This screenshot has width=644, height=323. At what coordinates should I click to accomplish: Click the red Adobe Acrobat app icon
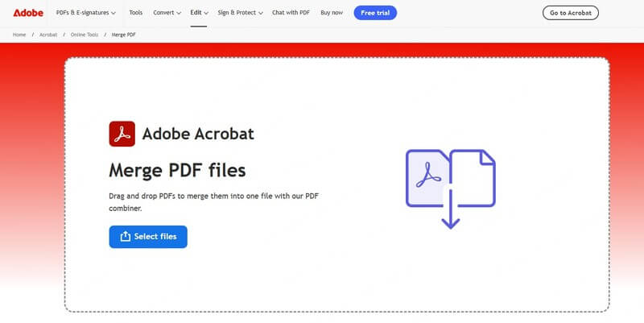pos(122,134)
